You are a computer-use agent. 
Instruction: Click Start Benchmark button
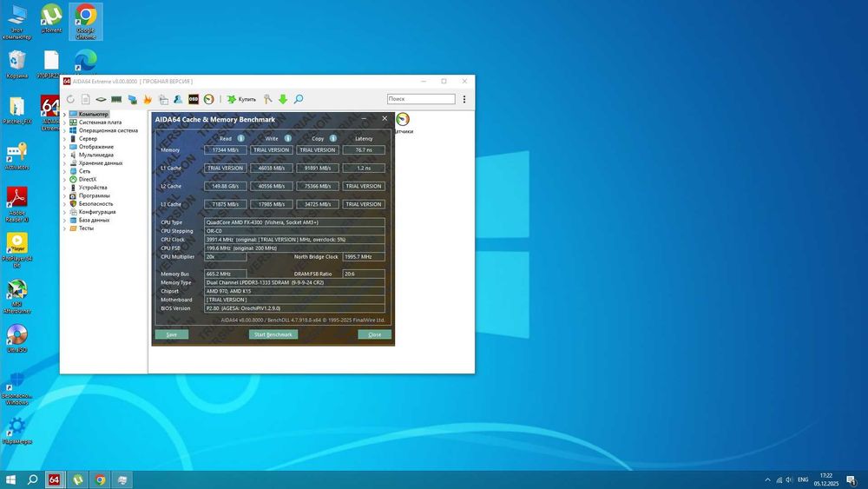coord(273,334)
